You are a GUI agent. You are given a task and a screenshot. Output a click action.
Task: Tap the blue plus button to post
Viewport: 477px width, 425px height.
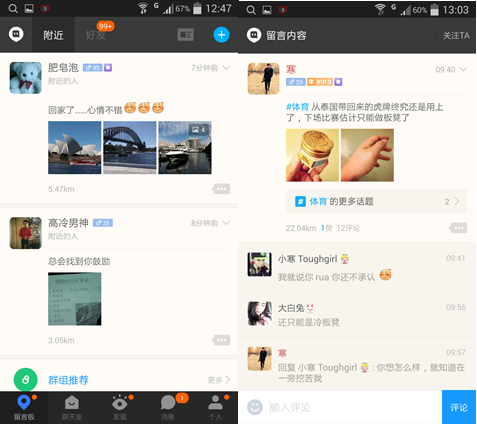pos(221,35)
